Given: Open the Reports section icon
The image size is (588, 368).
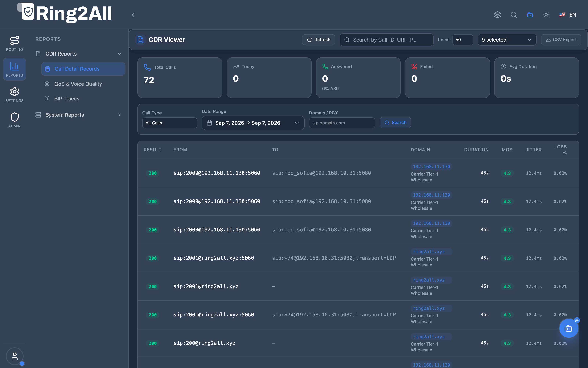Looking at the screenshot, I should tap(14, 69).
